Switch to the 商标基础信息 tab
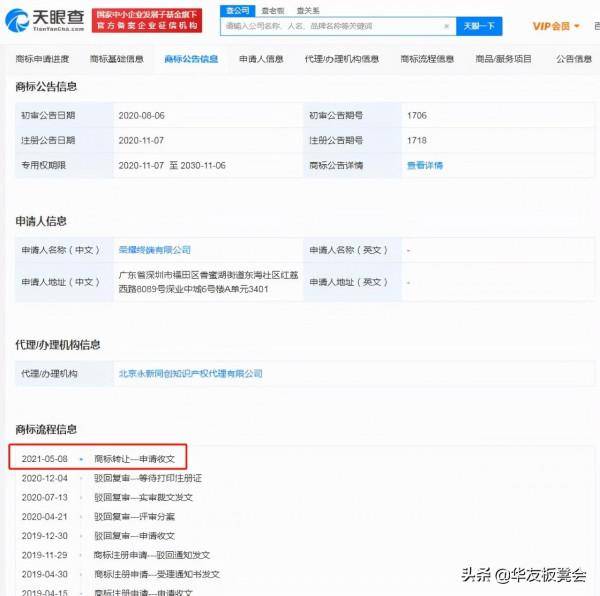Image resolution: width=600 pixels, height=596 pixels. (117, 59)
